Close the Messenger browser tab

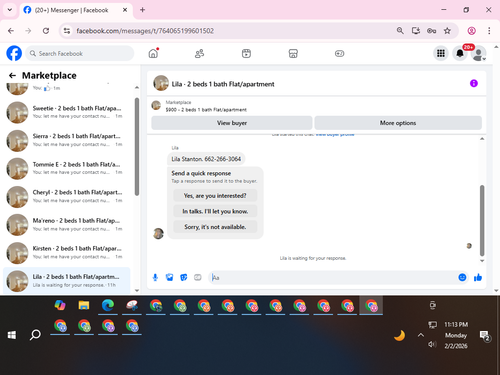(x=125, y=10)
